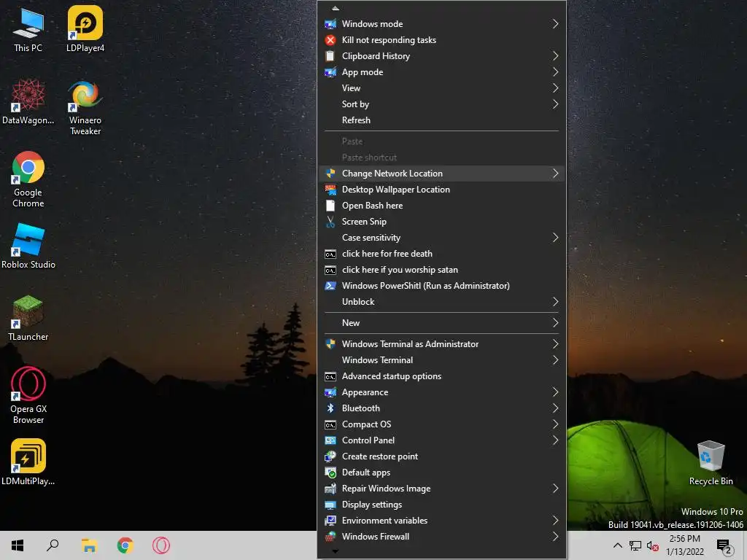Open Repair Windows Image entry
Image resolution: width=747 pixels, height=560 pixels.
click(x=441, y=489)
